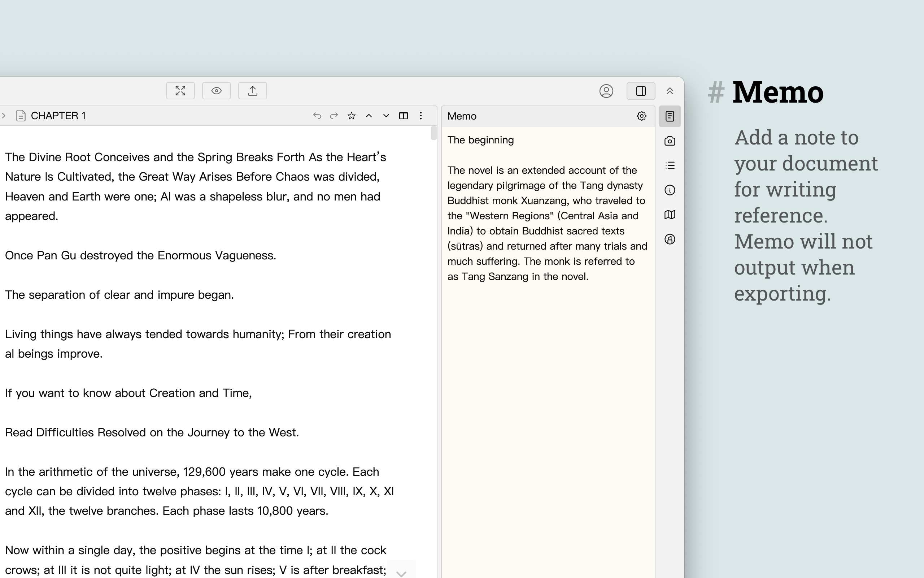This screenshot has width=924, height=578.
Task: Collapse the toolbar with double chevron
Action: pyautogui.click(x=670, y=91)
